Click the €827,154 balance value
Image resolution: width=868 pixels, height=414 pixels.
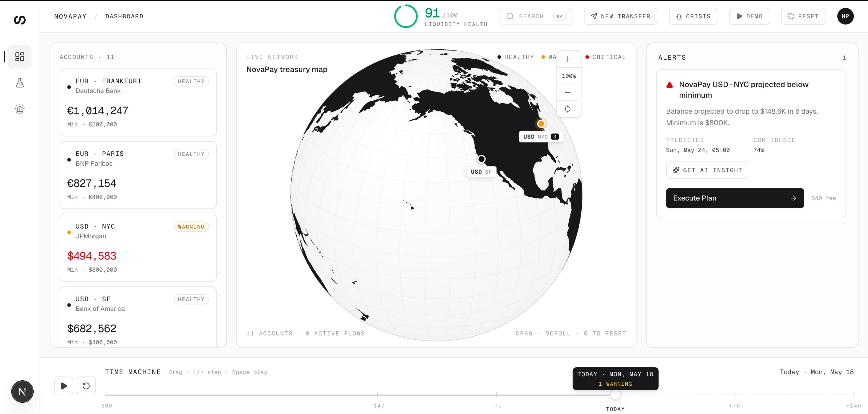pos(92,183)
